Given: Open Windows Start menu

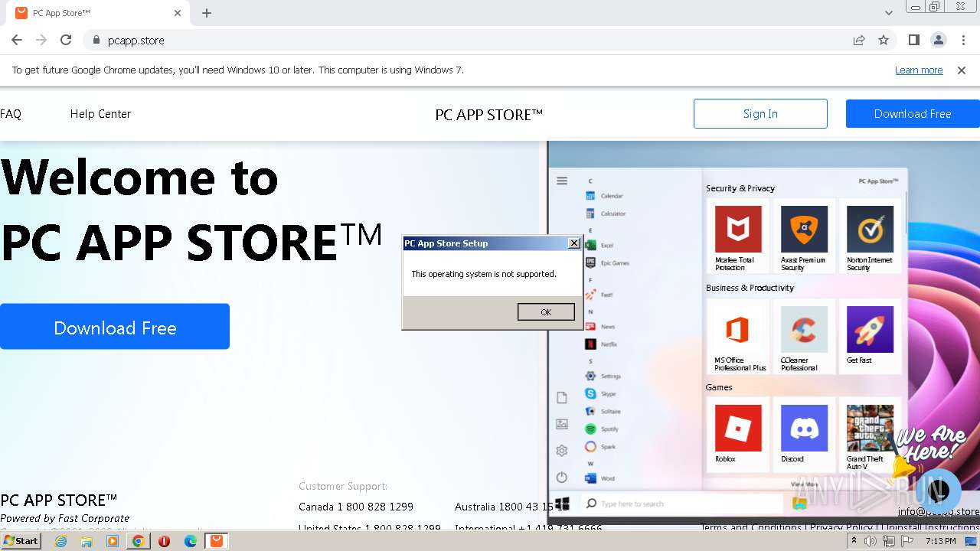Looking at the screenshot, I should 21,540.
